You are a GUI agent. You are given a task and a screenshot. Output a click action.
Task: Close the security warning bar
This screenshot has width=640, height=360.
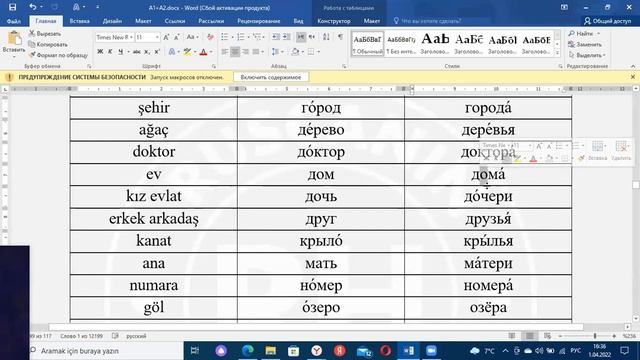point(633,77)
